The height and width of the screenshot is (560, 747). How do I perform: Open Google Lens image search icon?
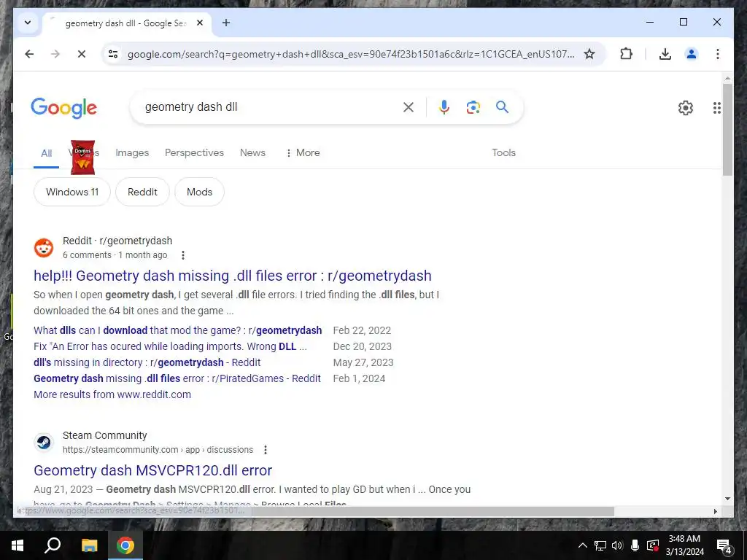coord(473,107)
